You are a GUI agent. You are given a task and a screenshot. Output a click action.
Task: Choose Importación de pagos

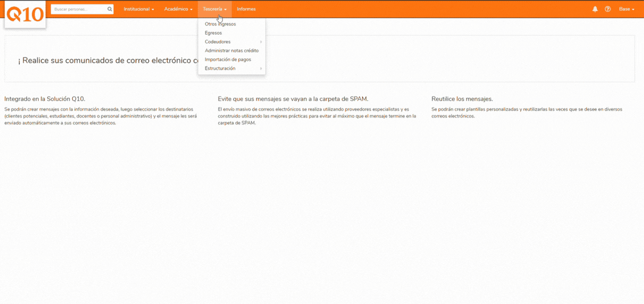[232, 60]
